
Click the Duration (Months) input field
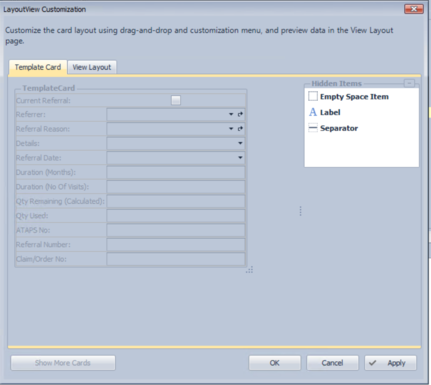click(x=176, y=172)
